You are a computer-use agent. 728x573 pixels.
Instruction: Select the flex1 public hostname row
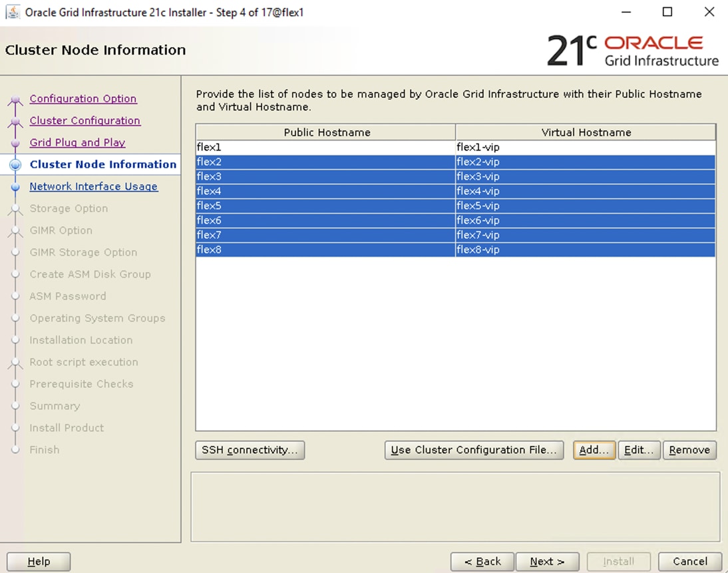326,147
